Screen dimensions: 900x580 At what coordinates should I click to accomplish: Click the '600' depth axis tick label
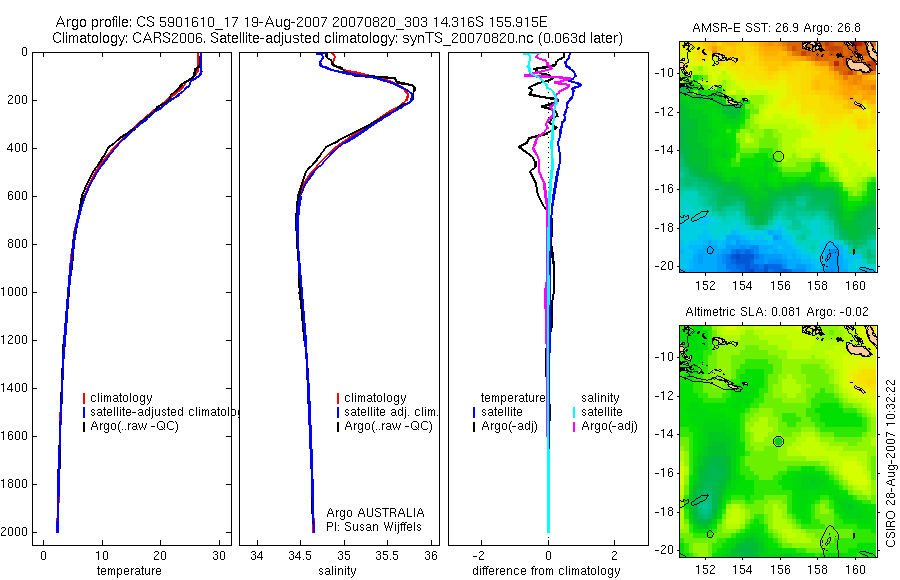(x=19, y=196)
